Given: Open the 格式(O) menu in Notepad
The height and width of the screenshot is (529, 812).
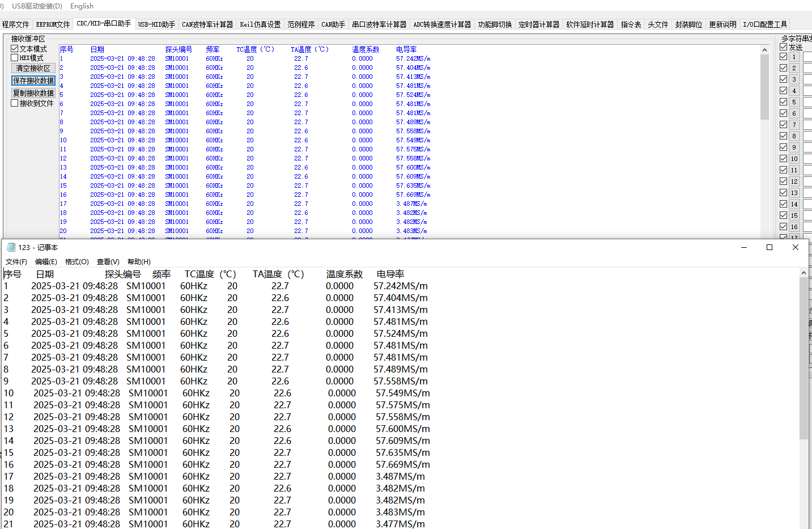Looking at the screenshot, I should 76,262.
